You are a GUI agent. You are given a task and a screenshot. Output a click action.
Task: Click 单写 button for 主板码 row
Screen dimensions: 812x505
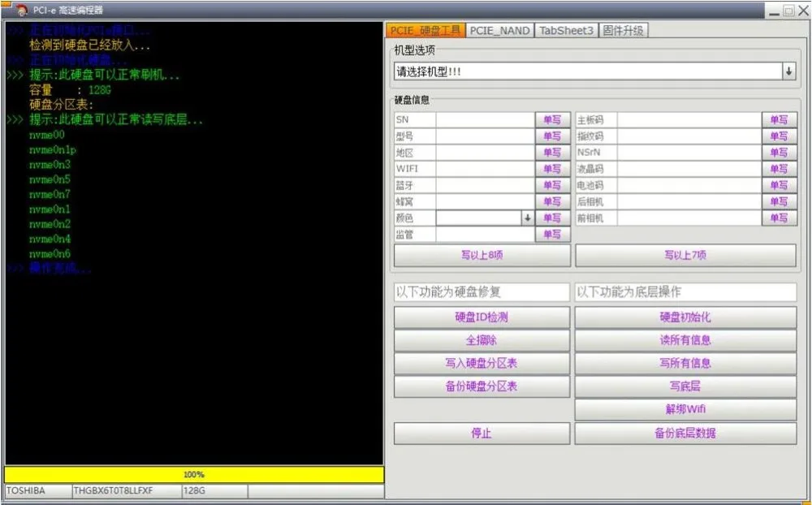(779, 119)
